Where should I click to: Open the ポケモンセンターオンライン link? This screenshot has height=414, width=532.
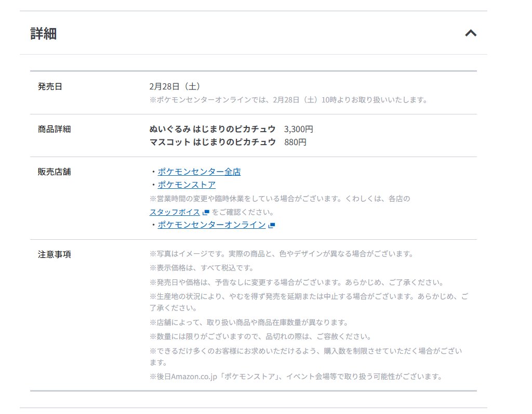(212, 225)
